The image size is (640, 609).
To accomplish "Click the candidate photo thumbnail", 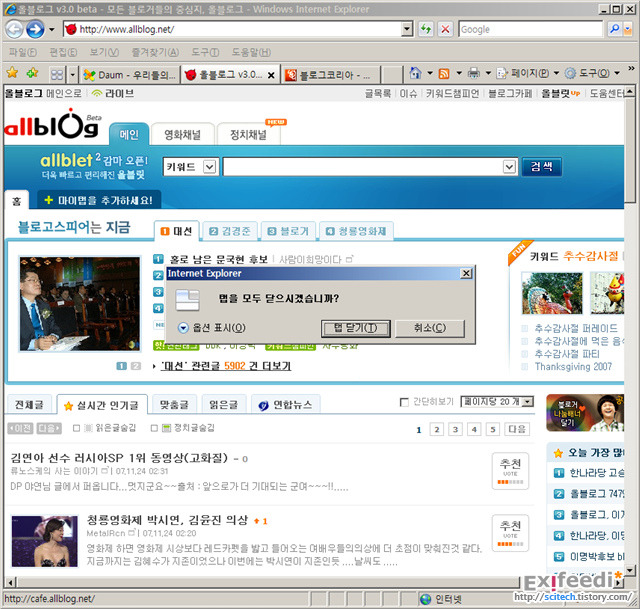I will 80,304.
